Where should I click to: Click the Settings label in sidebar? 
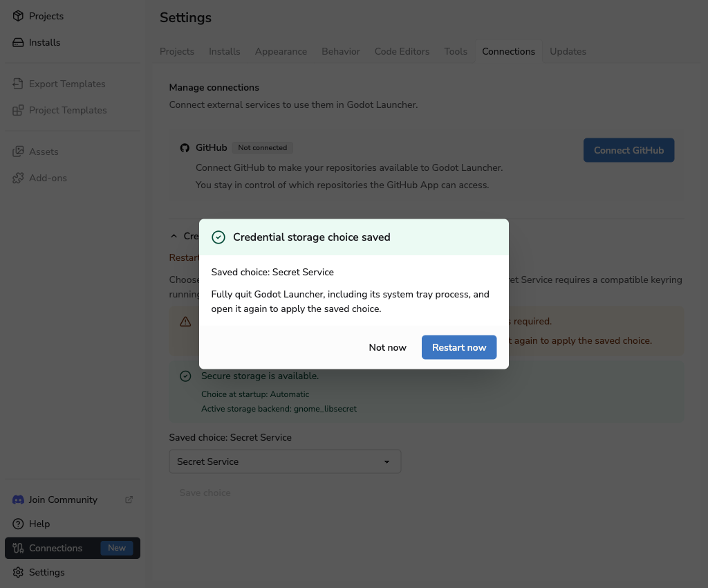pos(46,572)
